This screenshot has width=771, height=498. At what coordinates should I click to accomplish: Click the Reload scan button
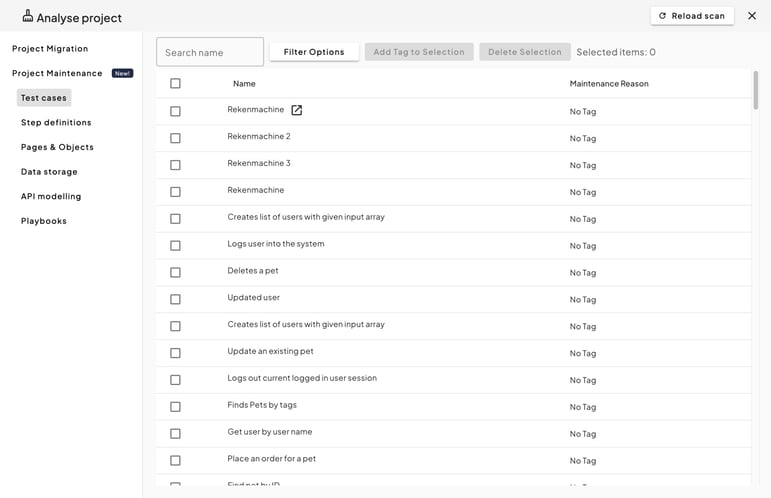(x=692, y=16)
